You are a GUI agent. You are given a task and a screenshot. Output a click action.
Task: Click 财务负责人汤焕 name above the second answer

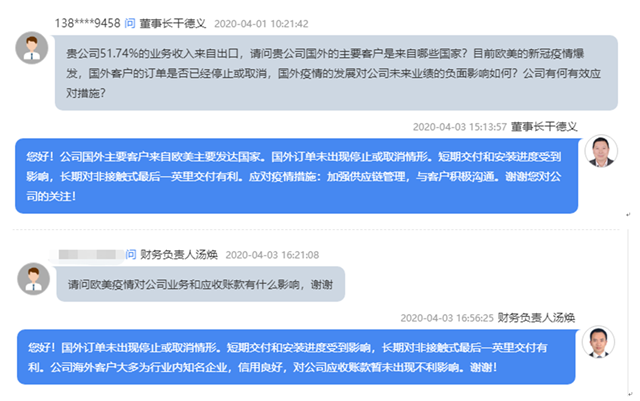coord(536,317)
